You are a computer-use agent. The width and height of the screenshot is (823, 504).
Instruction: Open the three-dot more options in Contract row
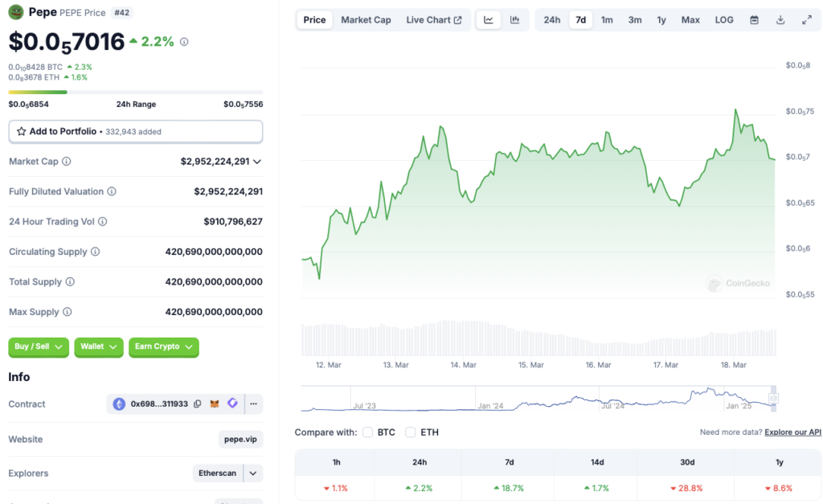(x=253, y=404)
